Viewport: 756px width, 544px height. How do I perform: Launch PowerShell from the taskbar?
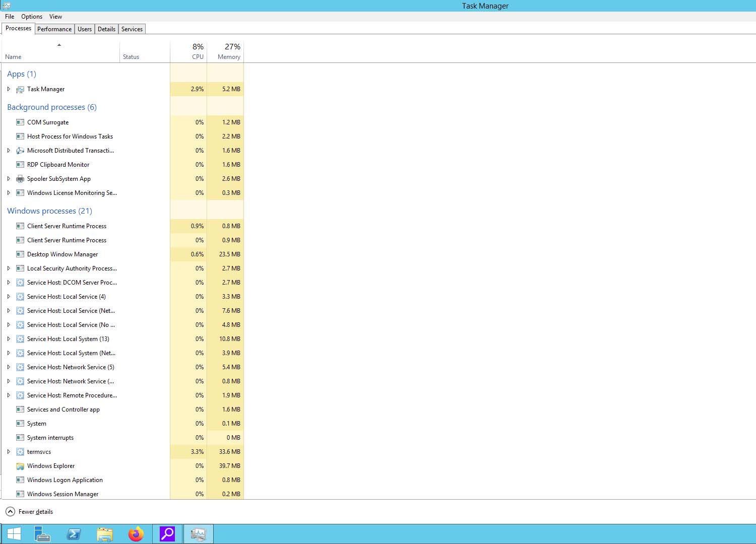tap(74, 534)
